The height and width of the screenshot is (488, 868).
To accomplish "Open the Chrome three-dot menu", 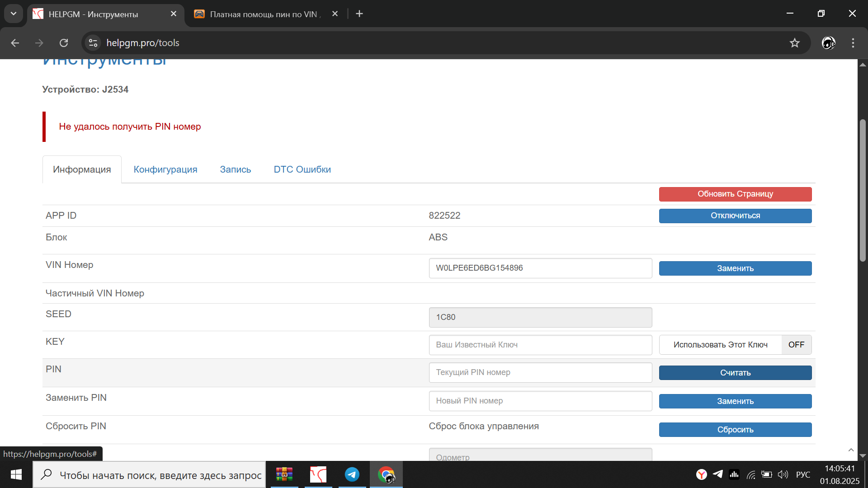I will 853,43.
